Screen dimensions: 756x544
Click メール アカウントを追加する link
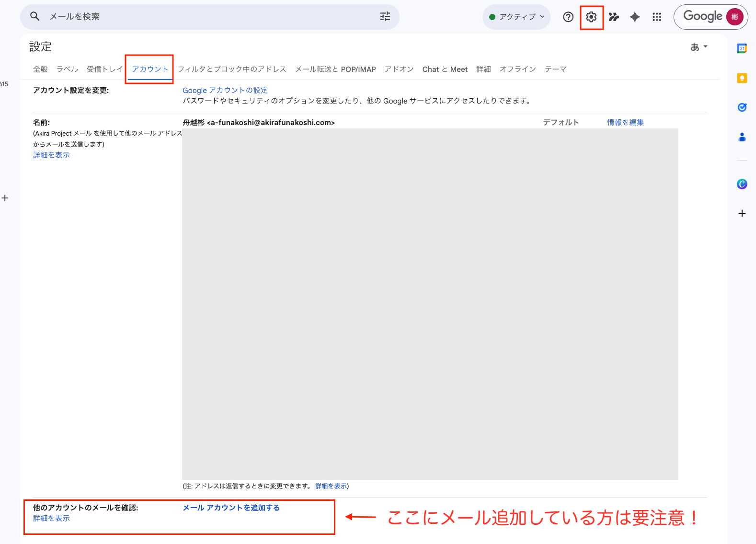coord(231,508)
